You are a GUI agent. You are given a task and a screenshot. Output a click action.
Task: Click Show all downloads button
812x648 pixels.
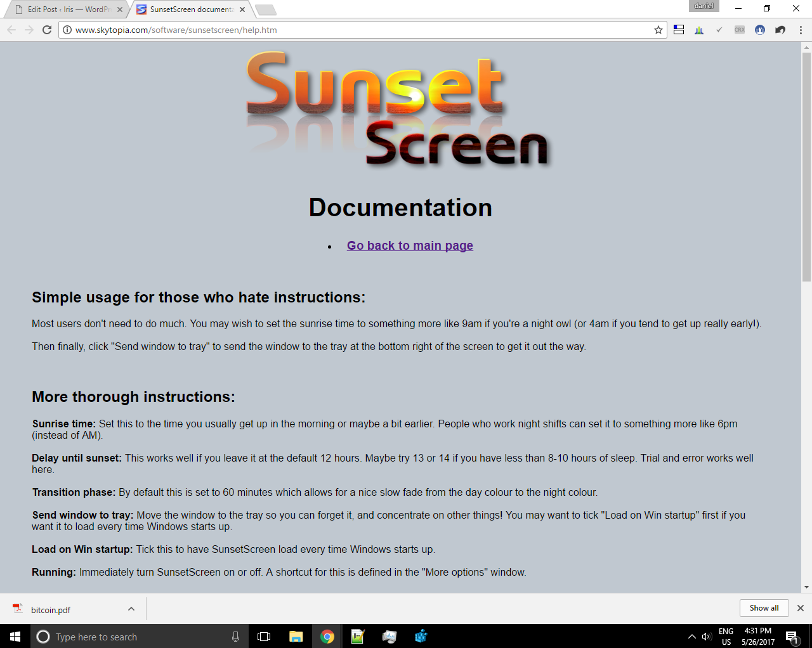(764, 608)
